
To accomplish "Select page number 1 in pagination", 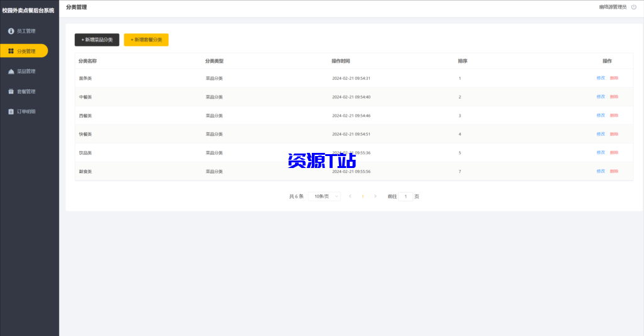I will [x=363, y=196].
